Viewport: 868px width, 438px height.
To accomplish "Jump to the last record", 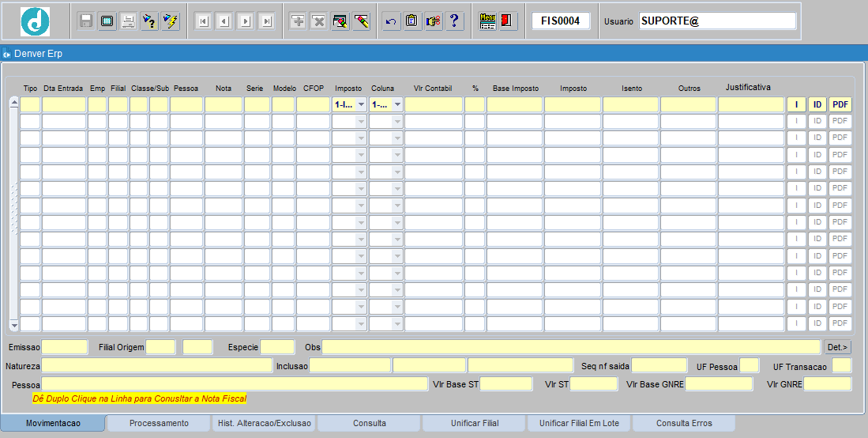I will (266, 21).
